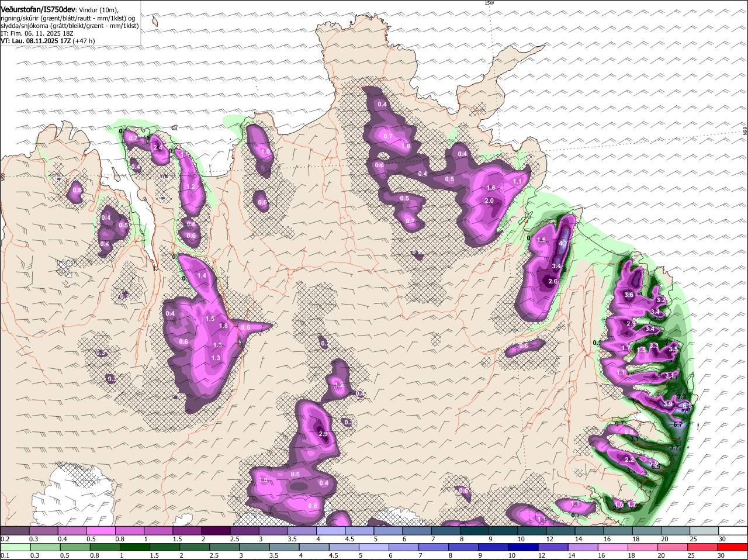Click the 2.0 snowfall value on map
Viewport: 748px width, 560px height.
[490, 201]
